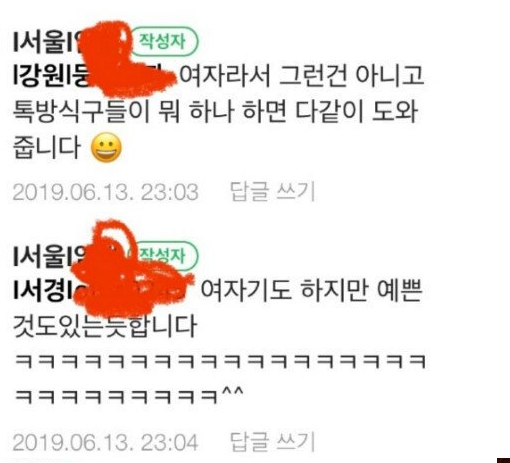
Task: Click the line starting with 톡방식구들이
Action: point(215,111)
